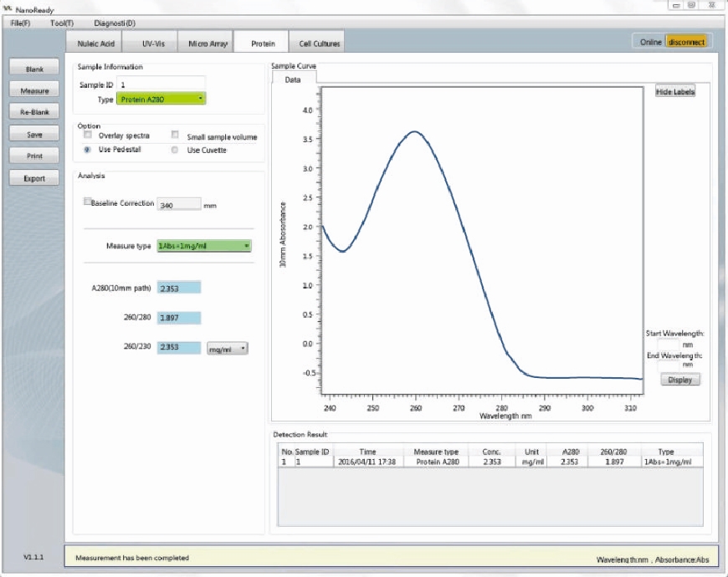Toggle the Baseline Correction checkbox
This screenshot has height=577, width=728.
pyautogui.click(x=87, y=202)
